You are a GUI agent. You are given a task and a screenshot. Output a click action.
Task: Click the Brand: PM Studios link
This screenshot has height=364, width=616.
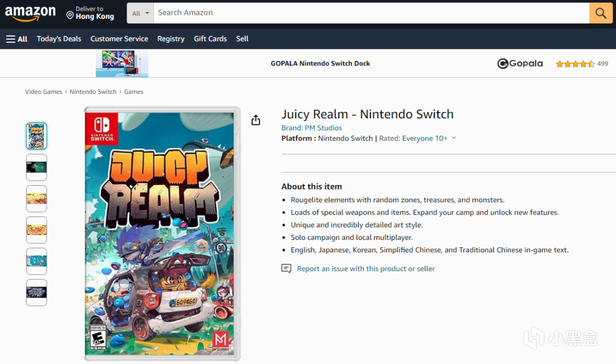pos(311,128)
